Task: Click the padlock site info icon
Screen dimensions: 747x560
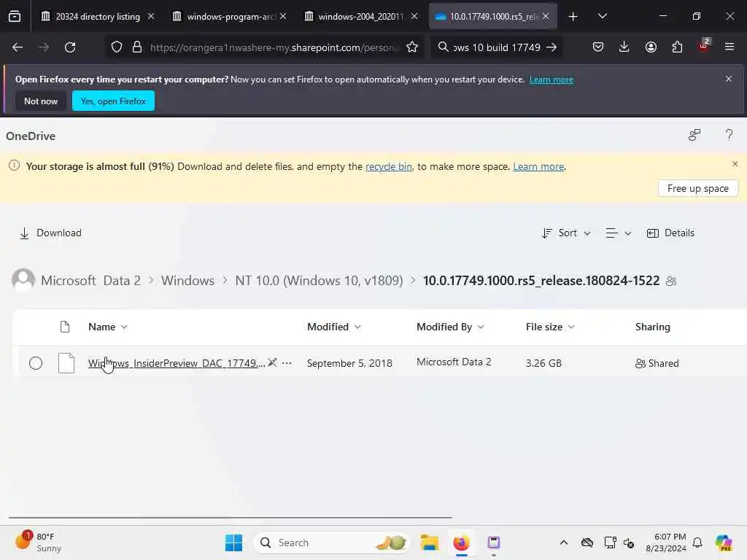Action: [x=137, y=47]
